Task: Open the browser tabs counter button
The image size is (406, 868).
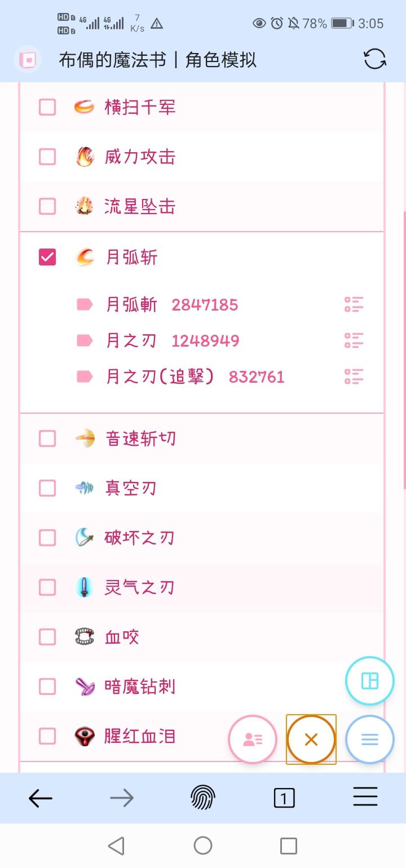Action: click(x=284, y=798)
